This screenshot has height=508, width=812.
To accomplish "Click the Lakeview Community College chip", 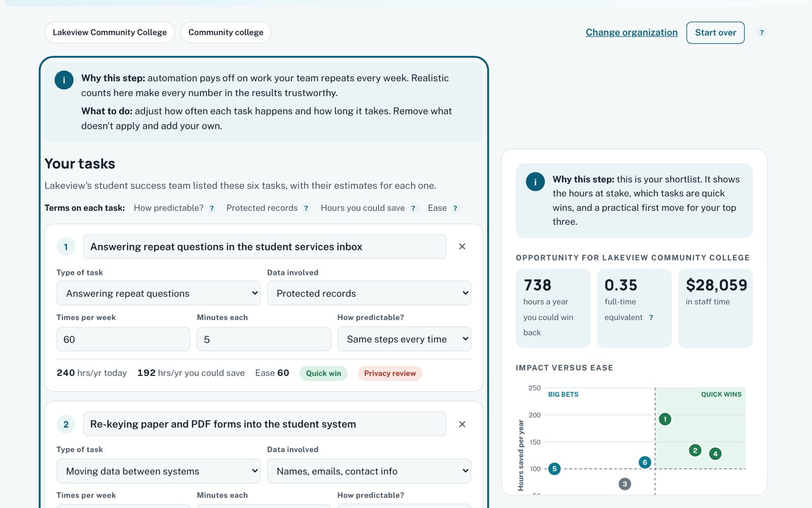I will coord(110,33).
